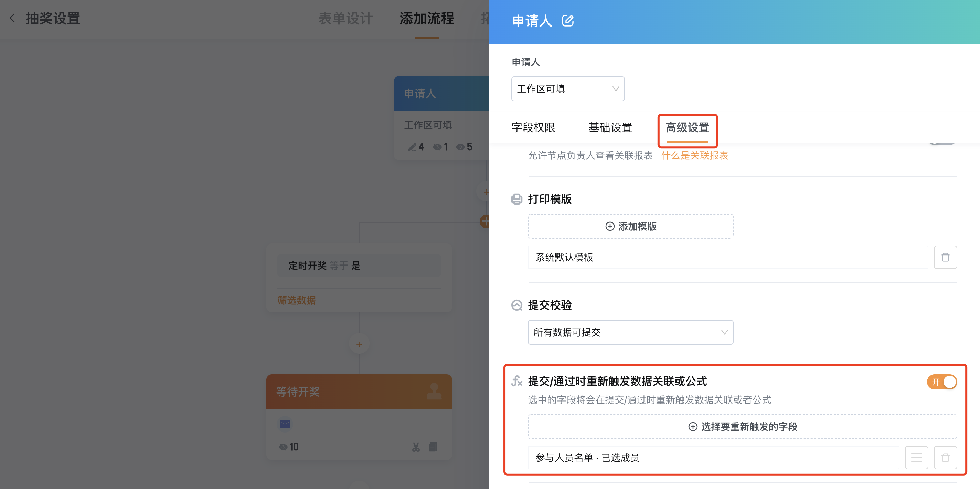Open the 什么是关联报表 help link

694,155
